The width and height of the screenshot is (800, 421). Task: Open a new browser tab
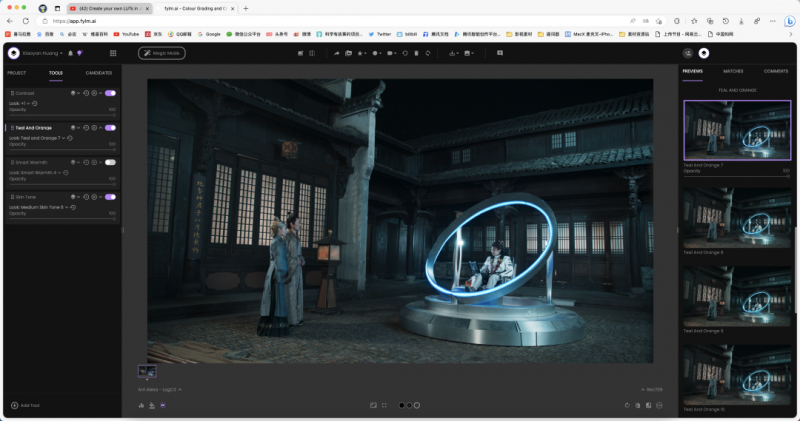click(246, 8)
